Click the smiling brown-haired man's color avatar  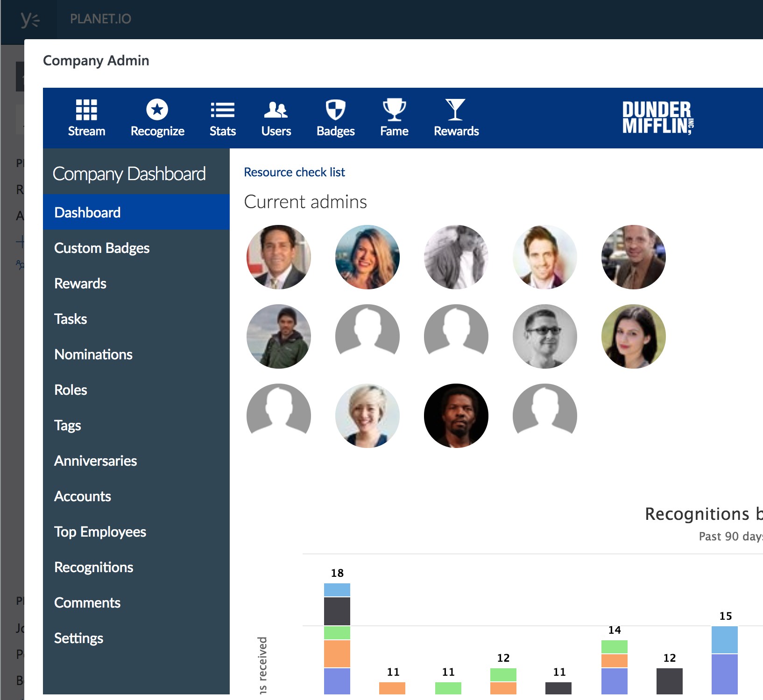click(545, 257)
